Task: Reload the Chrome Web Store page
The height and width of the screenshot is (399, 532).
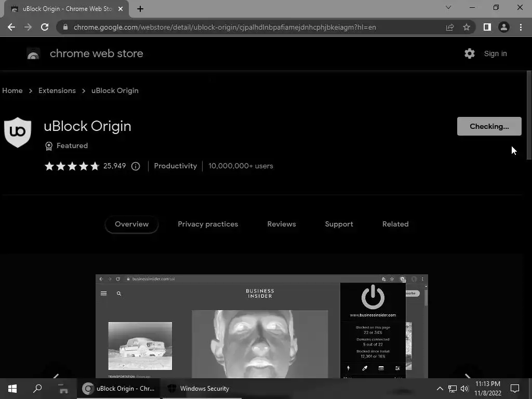Action: coord(45,27)
